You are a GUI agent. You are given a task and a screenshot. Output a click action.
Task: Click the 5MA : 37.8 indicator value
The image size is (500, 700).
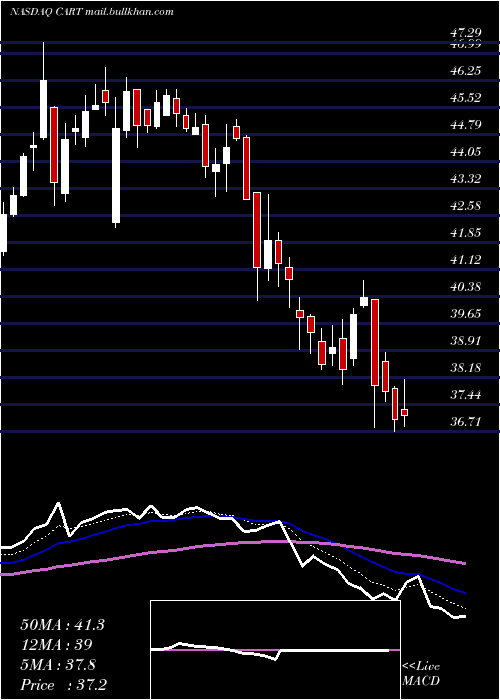pos(58,665)
